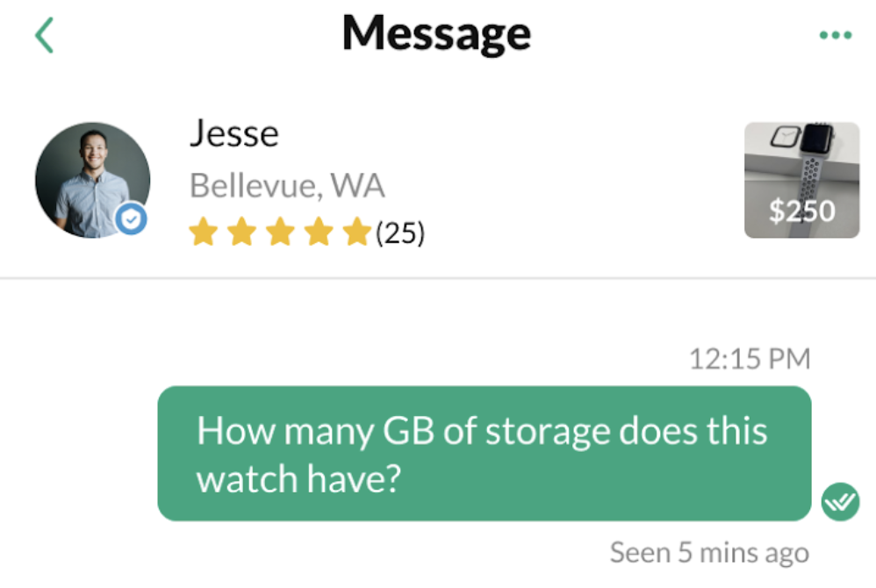
Task: Open the (25) reviews count
Action: 400,233
